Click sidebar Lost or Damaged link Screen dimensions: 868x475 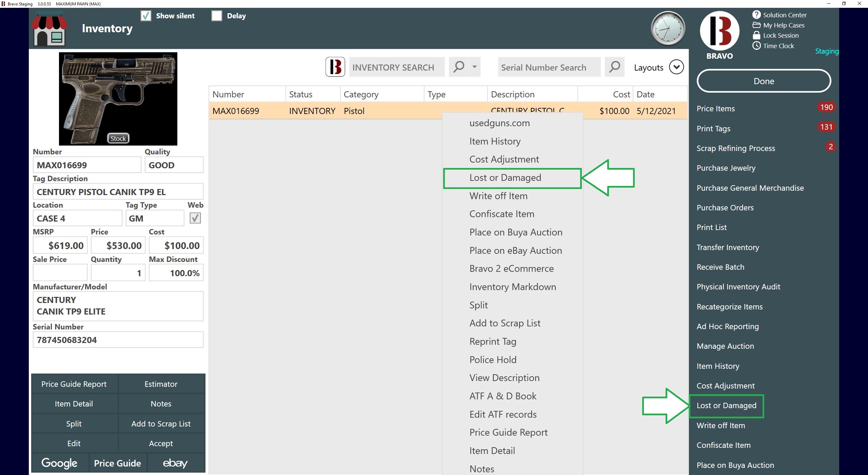tap(726, 405)
